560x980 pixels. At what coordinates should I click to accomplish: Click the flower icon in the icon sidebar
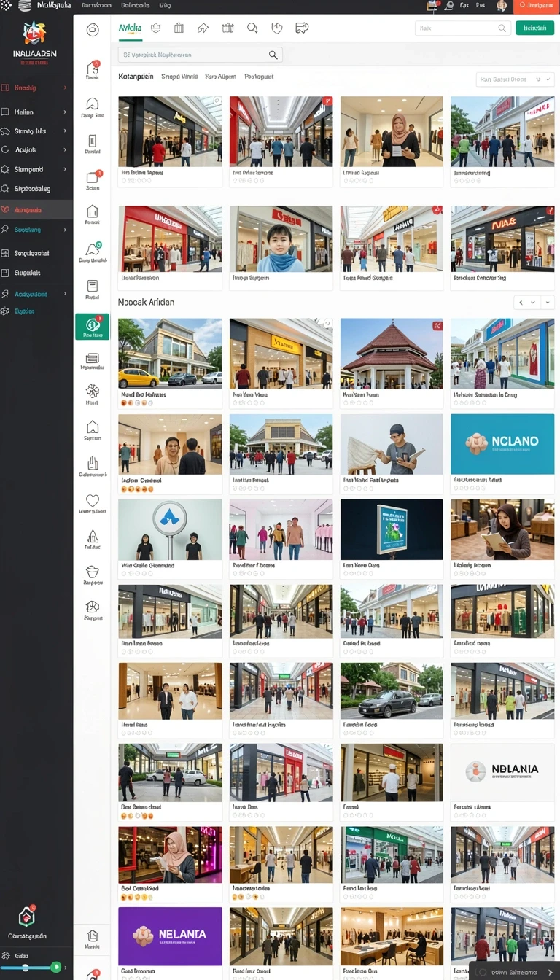93,392
